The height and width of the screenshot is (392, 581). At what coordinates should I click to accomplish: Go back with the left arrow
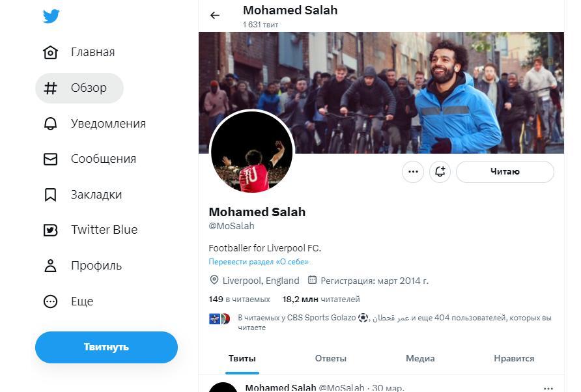(215, 15)
